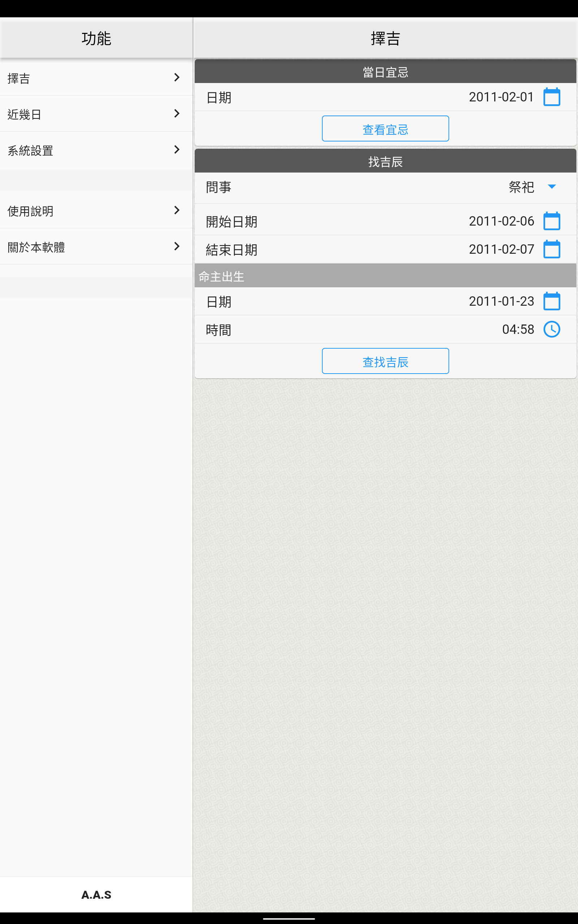This screenshot has width=578, height=924.
Task: Click the 查找吉辰 button
Action: 385,361
